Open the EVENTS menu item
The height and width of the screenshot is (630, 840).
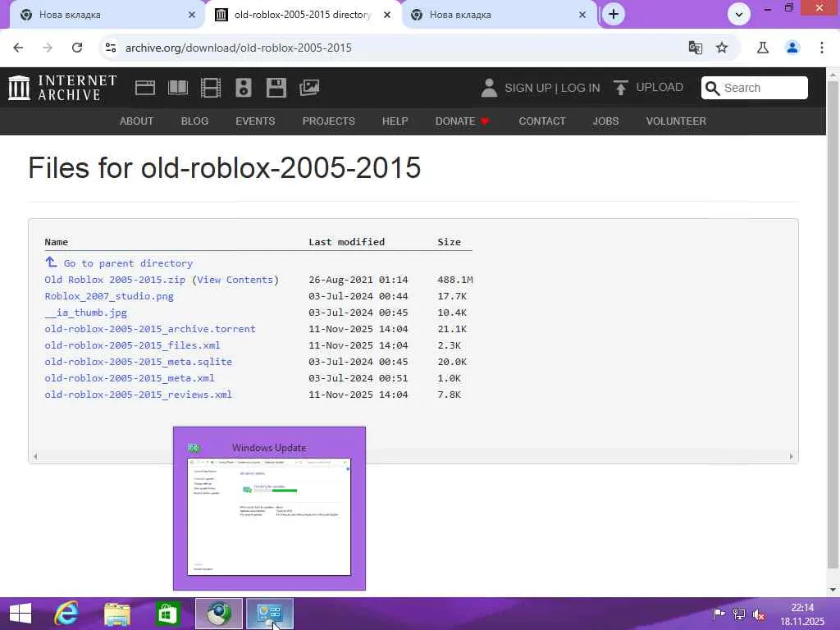(x=255, y=121)
